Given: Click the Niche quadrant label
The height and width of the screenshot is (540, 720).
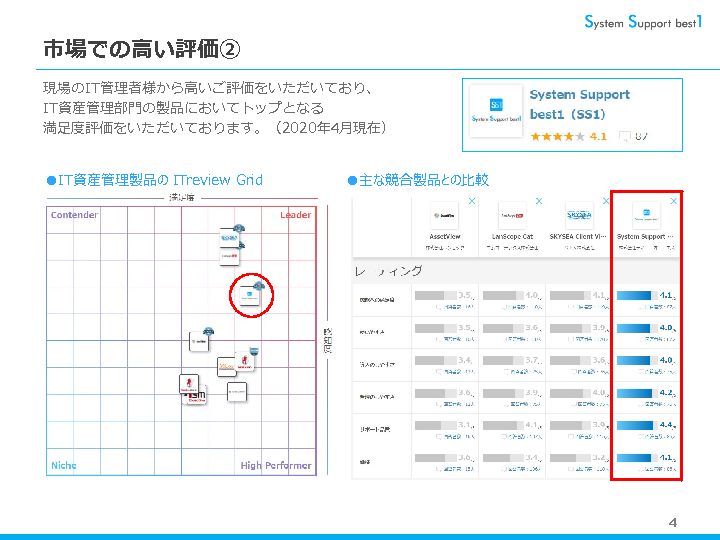Looking at the screenshot, I should click(x=64, y=465).
